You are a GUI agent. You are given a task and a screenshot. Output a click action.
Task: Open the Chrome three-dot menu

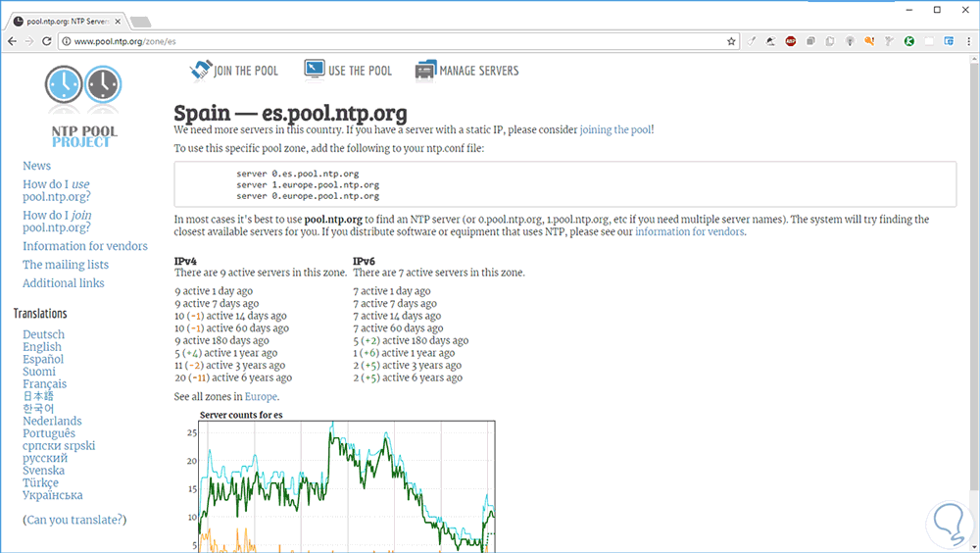click(x=969, y=41)
